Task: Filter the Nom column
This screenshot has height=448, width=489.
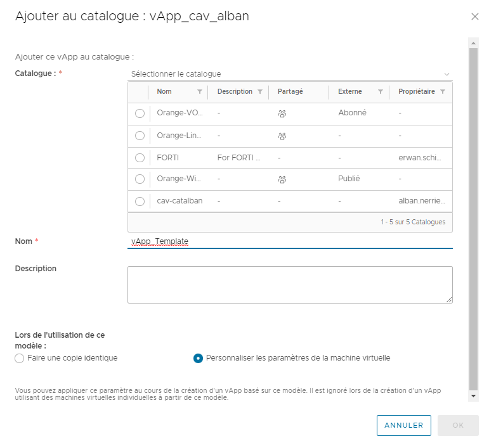Action: pyautogui.click(x=200, y=92)
